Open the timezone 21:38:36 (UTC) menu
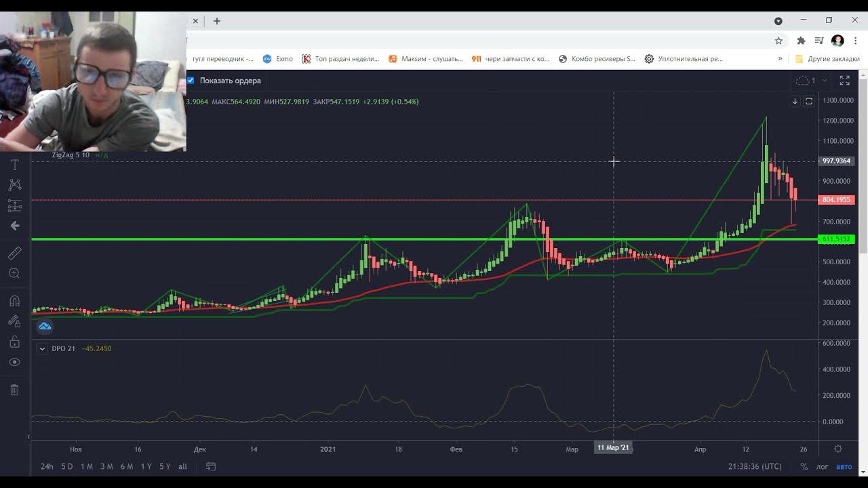868x488 pixels. [755, 466]
